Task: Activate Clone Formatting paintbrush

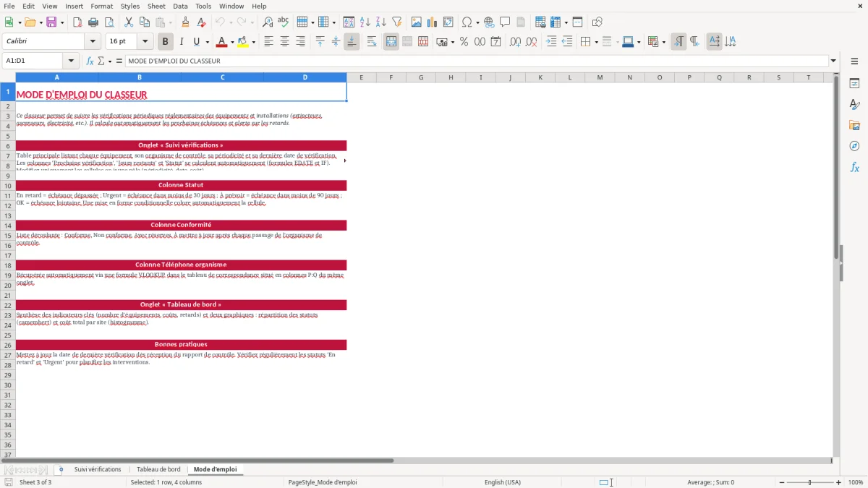Action: click(x=185, y=22)
